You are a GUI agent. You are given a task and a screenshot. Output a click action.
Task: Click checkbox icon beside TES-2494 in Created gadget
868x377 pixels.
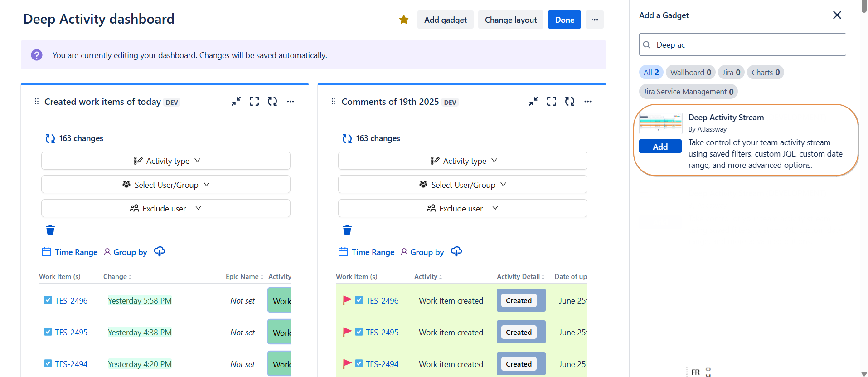point(48,363)
